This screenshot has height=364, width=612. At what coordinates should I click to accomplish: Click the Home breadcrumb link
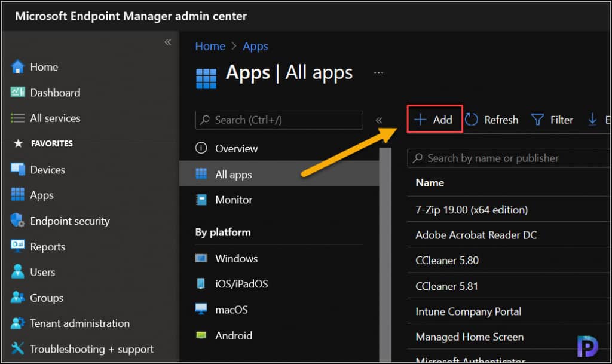click(210, 46)
